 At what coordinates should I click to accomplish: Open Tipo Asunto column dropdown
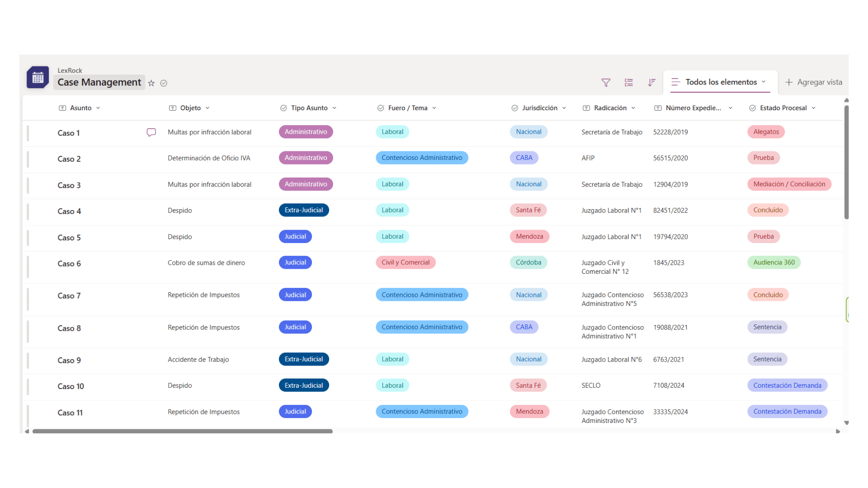tap(335, 108)
